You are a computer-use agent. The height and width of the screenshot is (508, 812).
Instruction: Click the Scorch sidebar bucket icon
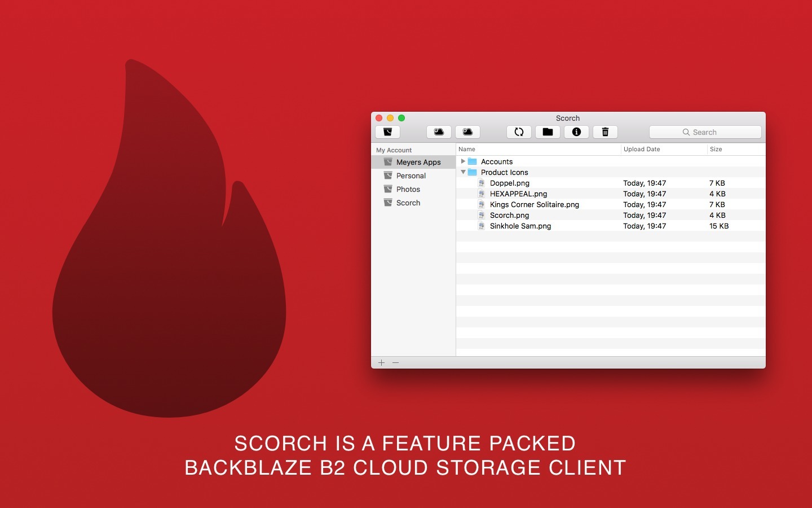click(x=388, y=203)
